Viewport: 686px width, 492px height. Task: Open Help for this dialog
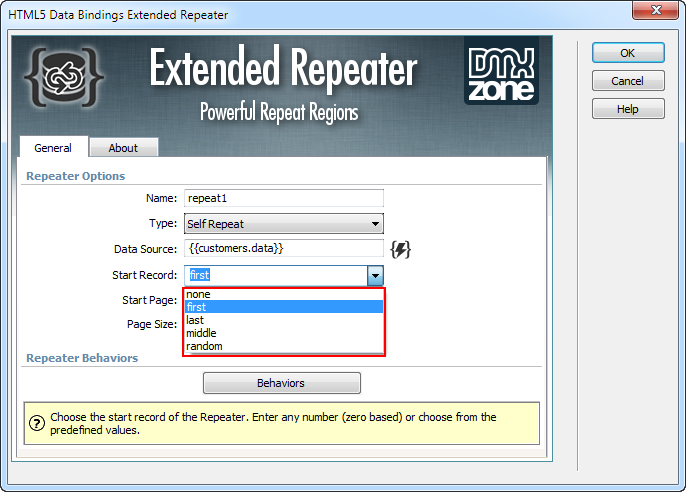click(628, 109)
